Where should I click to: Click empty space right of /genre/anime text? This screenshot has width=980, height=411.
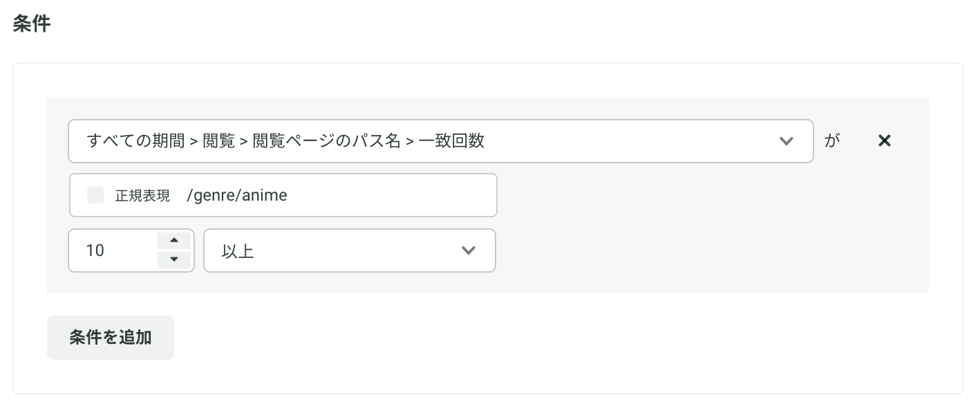pyautogui.click(x=390, y=195)
